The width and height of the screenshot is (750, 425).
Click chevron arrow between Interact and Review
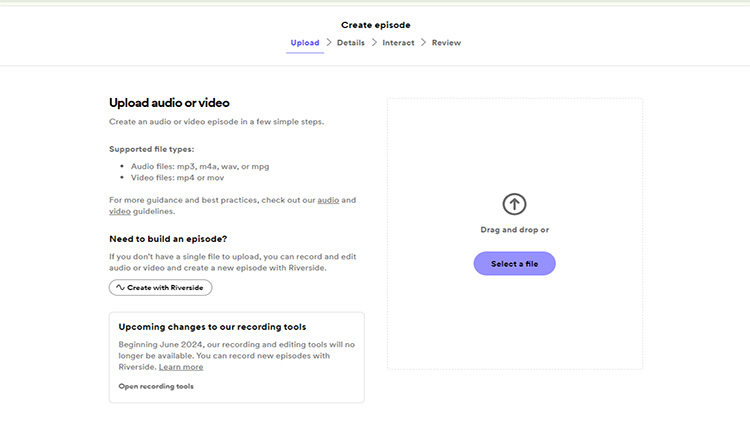423,43
